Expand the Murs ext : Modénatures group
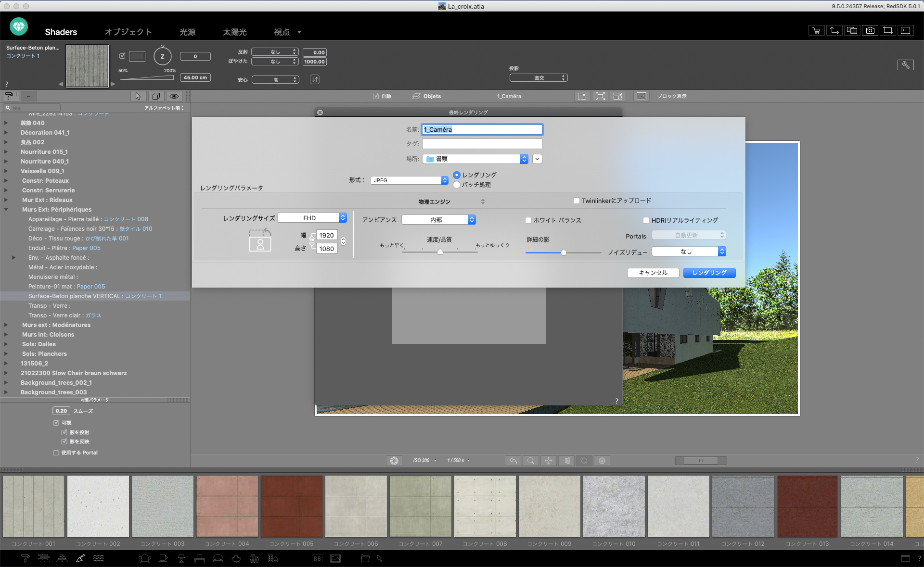The image size is (924, 567). tap(6, 325)
